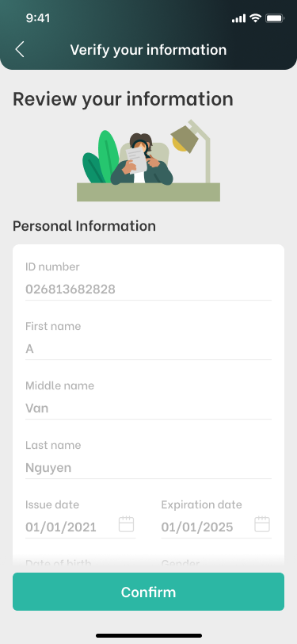The image size is (297, 644).
Task: Tap the person reading document illustration
Action: 142,159
